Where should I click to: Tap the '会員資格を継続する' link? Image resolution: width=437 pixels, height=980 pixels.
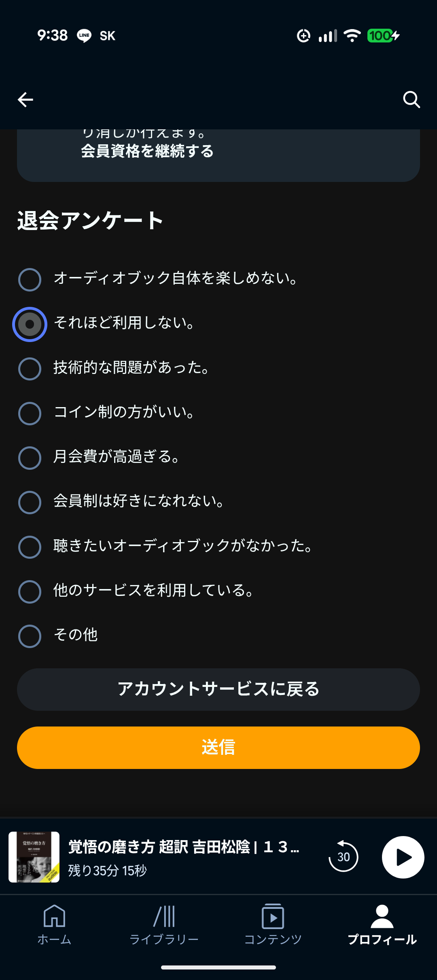tap(147, 152)
